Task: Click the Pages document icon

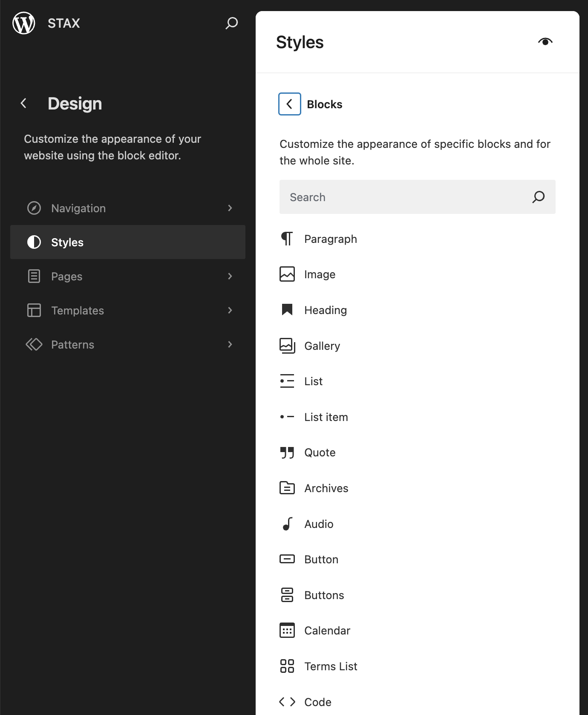Action: coord(34,276)
